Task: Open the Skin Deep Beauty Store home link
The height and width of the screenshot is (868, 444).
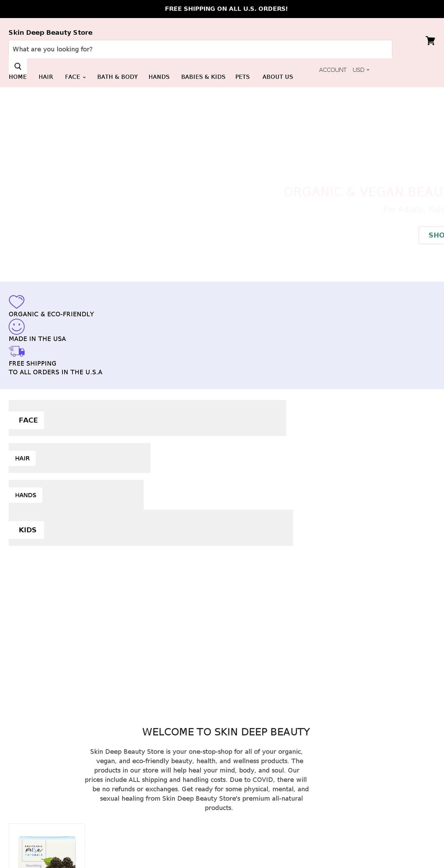Action: tap(50, 32)
